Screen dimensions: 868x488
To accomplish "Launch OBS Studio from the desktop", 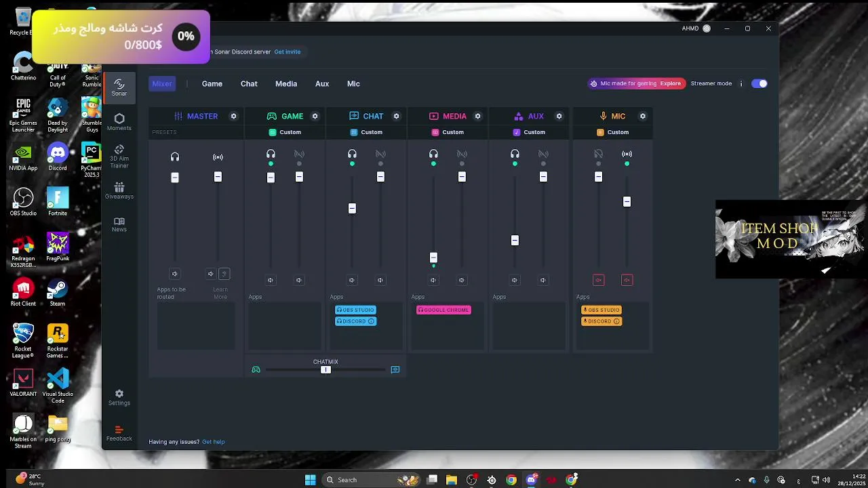I will pyautogui.click(x=23, y=201).
